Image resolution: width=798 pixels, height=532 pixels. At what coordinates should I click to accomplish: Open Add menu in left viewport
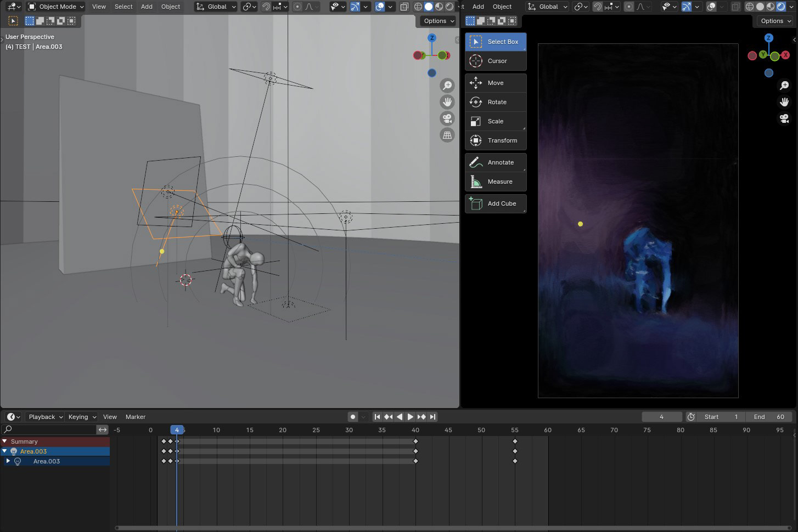[x=147, y=7]
